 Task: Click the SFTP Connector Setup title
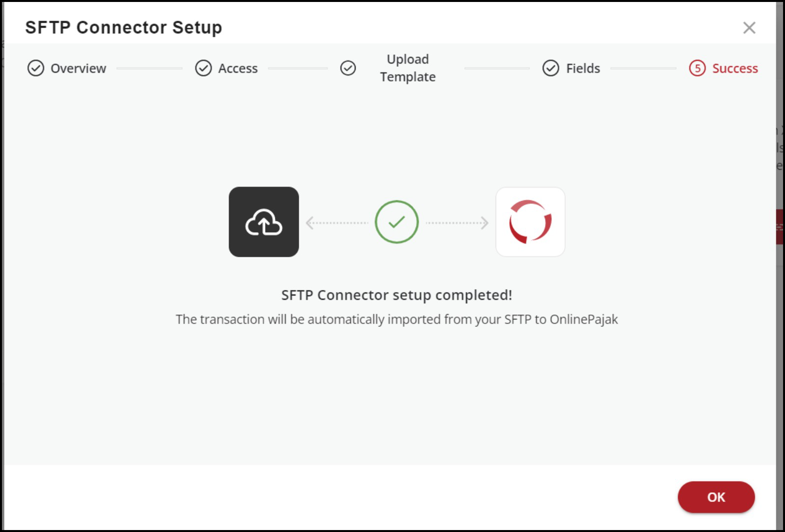pos(124,27)
